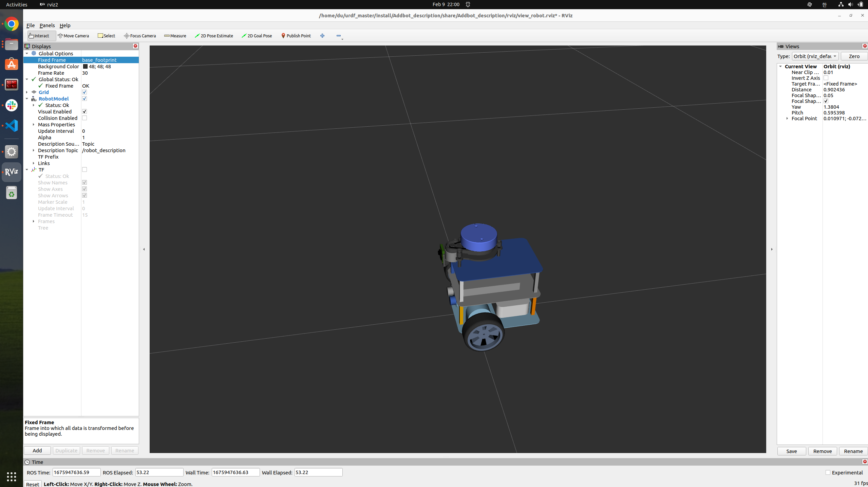Click the Reset button
This screenshot has width=868, height=487.
click(33, 484)
